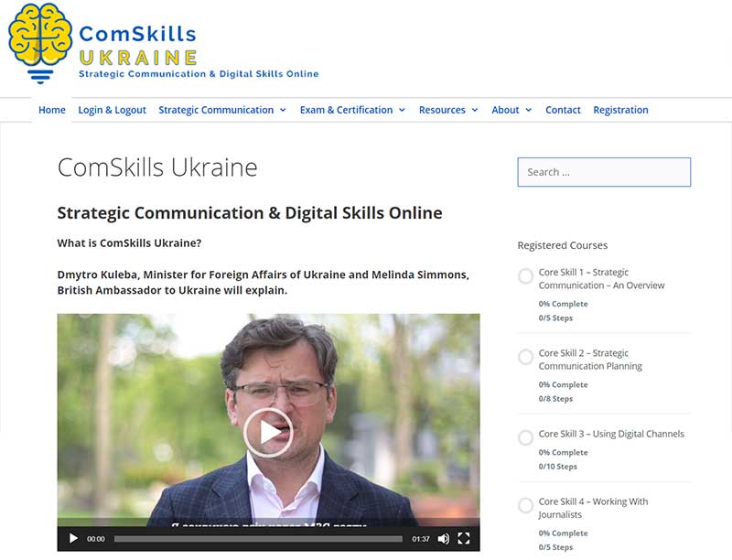Expand the About dropdown chevron

[x=529, y=110]
